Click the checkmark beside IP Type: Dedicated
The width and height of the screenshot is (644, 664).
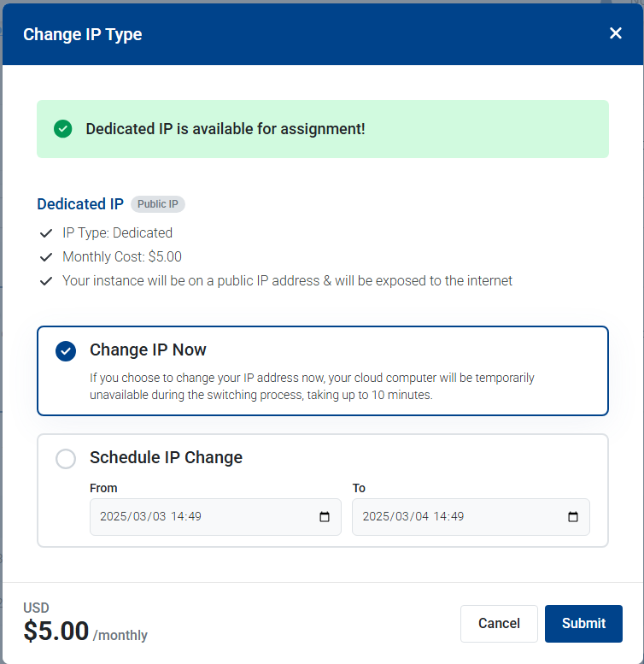[46, 233]
